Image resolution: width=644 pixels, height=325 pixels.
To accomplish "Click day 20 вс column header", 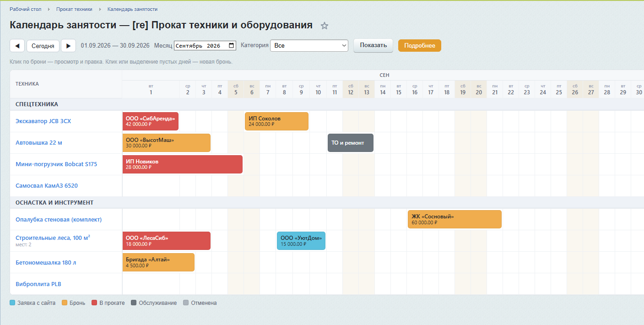I will 479,89.
